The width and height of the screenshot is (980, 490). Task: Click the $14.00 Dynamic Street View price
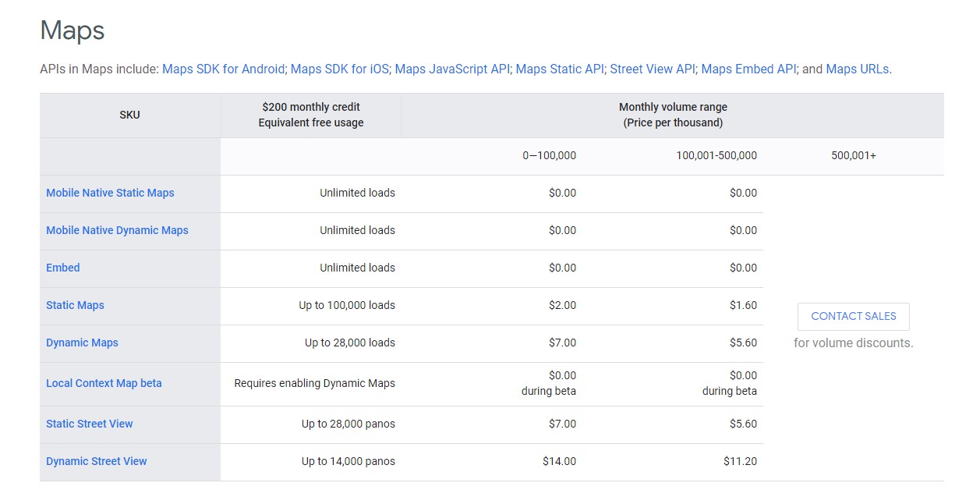(x=559, y=461)
